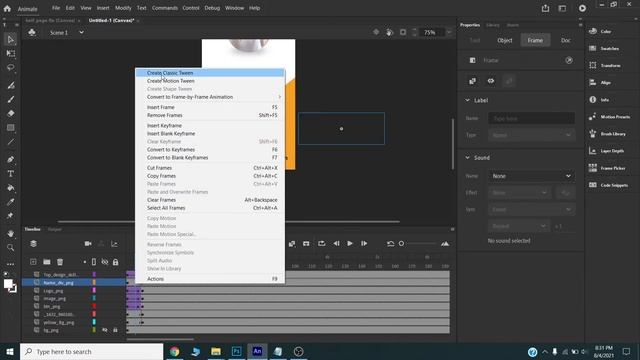Click the timeline Play button
The width and height of the screenshot is (640, 360).
click(350, 244)
